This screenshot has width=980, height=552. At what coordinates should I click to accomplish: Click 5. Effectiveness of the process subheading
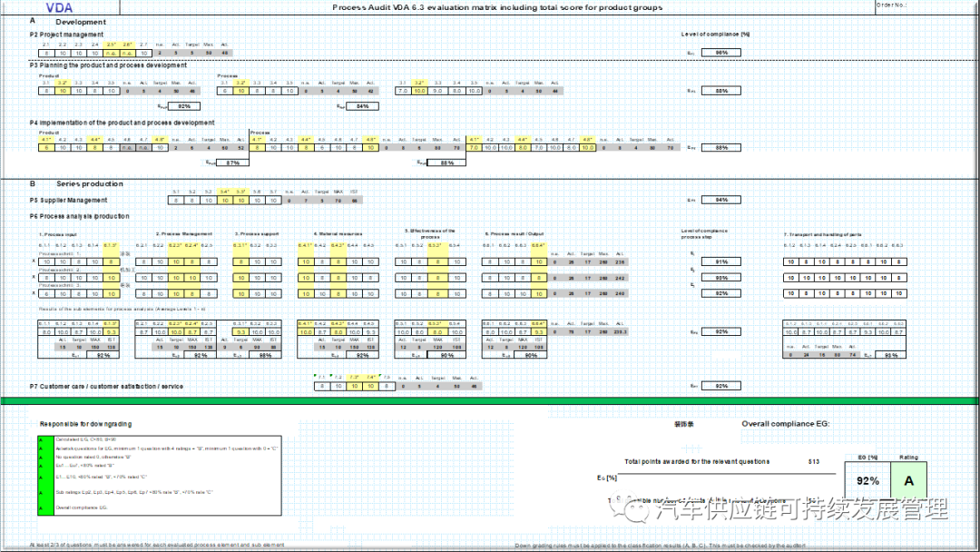pos(430,234)
